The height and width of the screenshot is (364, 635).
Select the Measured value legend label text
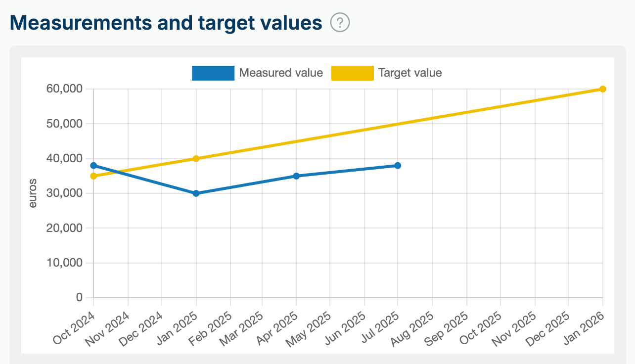coord(280,73)
